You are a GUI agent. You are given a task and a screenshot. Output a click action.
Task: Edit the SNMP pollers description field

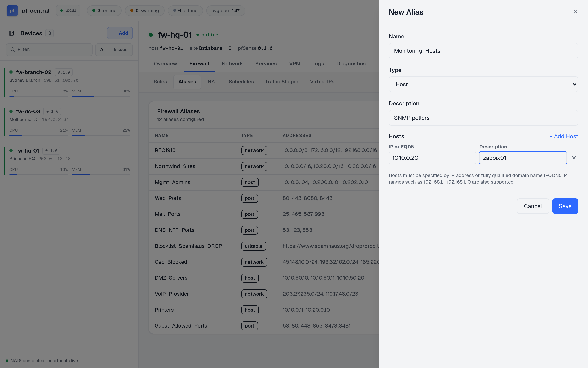[x=483, y=118]
